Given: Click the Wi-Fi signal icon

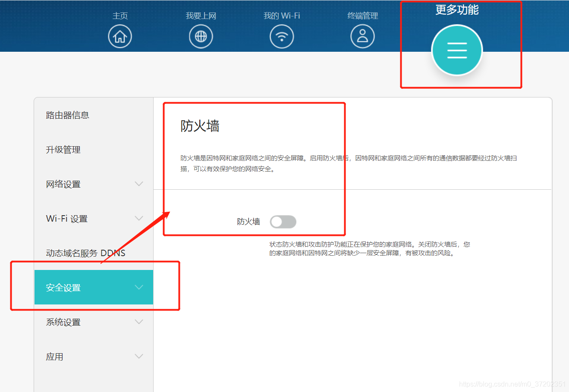Looking at the screenshot, I should [282, 37].
